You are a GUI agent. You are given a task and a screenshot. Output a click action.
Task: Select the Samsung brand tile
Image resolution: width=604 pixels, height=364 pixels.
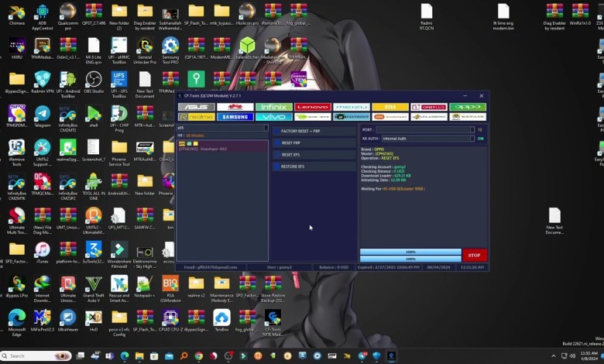pyautogui.click(x=235, y=117)
